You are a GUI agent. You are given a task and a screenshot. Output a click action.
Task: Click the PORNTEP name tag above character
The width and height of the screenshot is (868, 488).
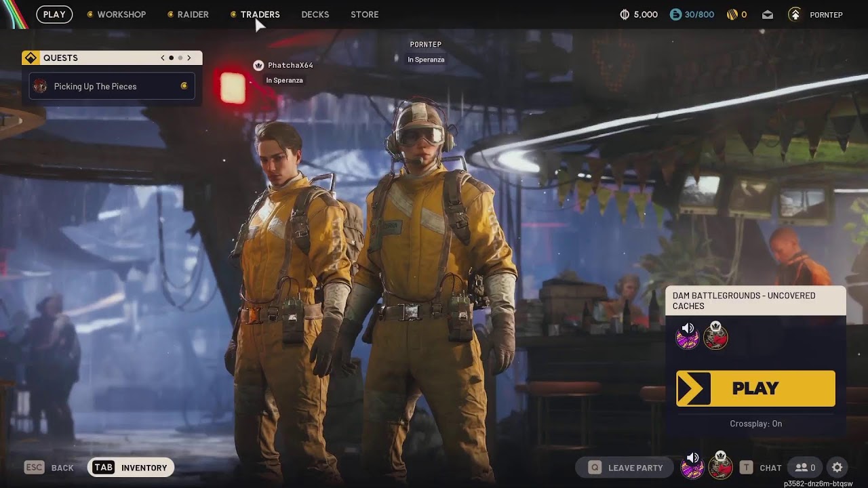coord(426,44)
